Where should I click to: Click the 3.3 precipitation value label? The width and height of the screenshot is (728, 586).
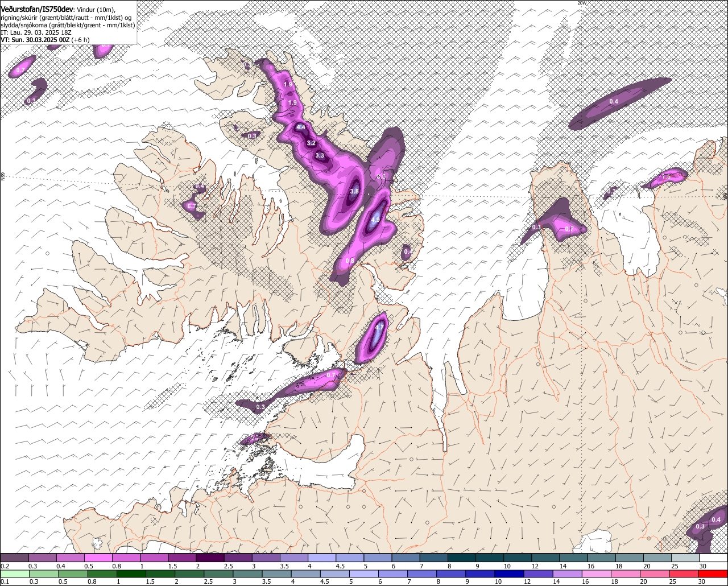[x=320, y=155]
